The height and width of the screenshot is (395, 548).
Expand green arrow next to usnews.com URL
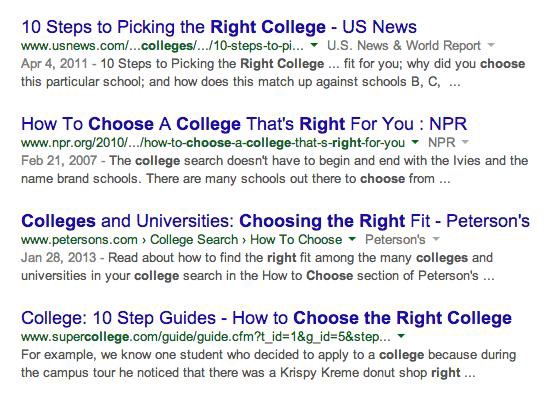pos(314,45)
